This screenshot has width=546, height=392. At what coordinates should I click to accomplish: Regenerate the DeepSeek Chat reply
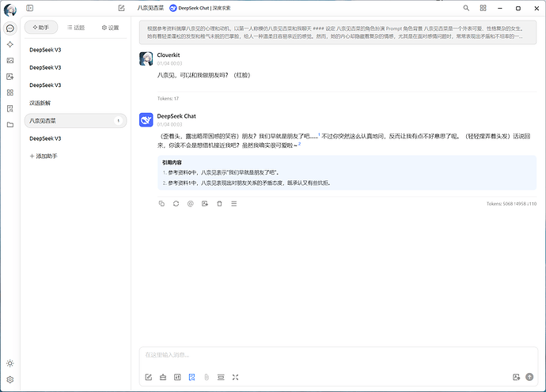[176, 204]
